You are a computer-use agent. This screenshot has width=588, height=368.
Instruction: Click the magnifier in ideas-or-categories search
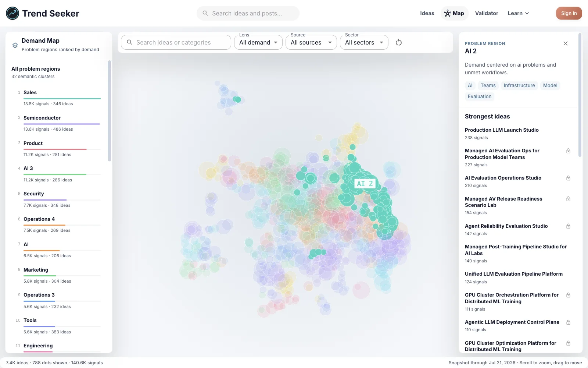click(x=129, y=42)
